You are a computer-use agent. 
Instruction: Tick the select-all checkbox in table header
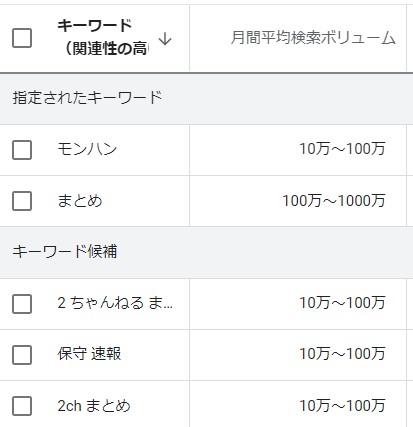click(22, 38)
